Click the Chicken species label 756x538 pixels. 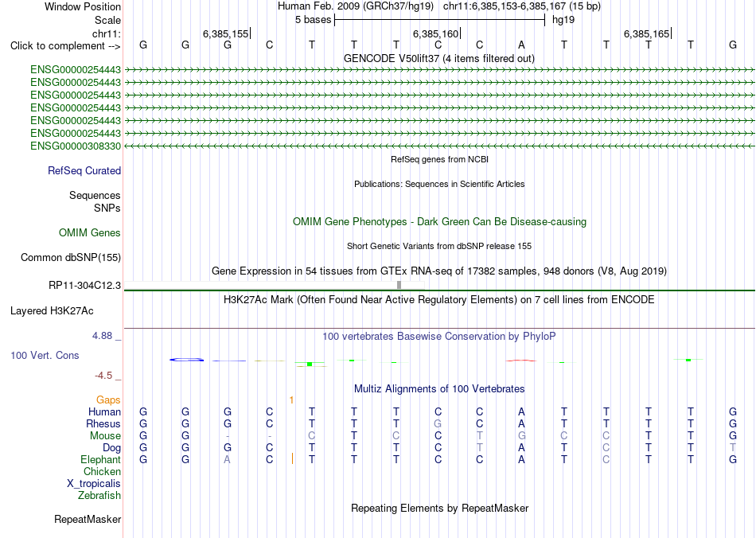click(102, 471)
